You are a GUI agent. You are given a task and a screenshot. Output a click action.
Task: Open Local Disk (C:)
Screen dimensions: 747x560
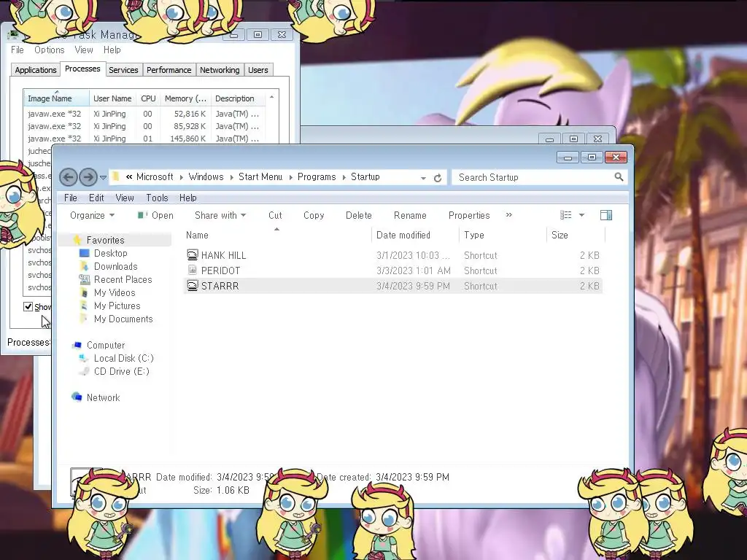pos(124,358)
